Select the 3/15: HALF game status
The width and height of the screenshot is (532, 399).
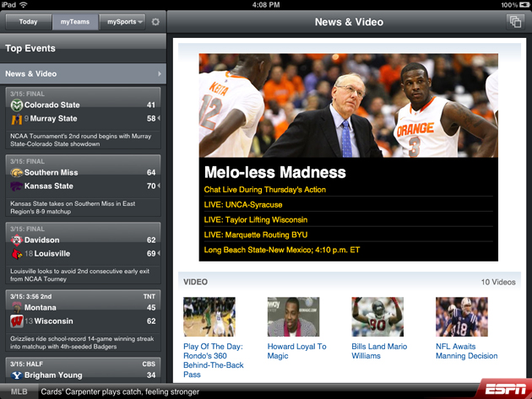click(x=26, y=364)
